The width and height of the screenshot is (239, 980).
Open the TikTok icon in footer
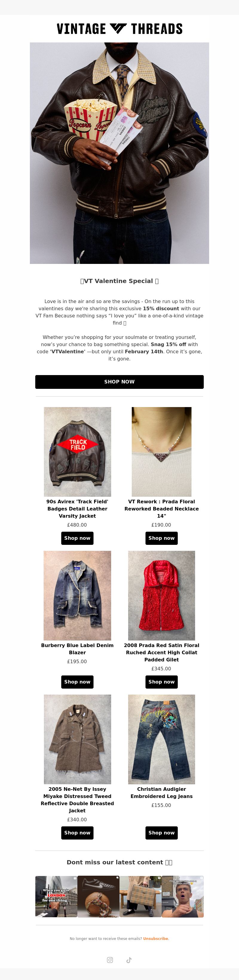click(129, 960)
